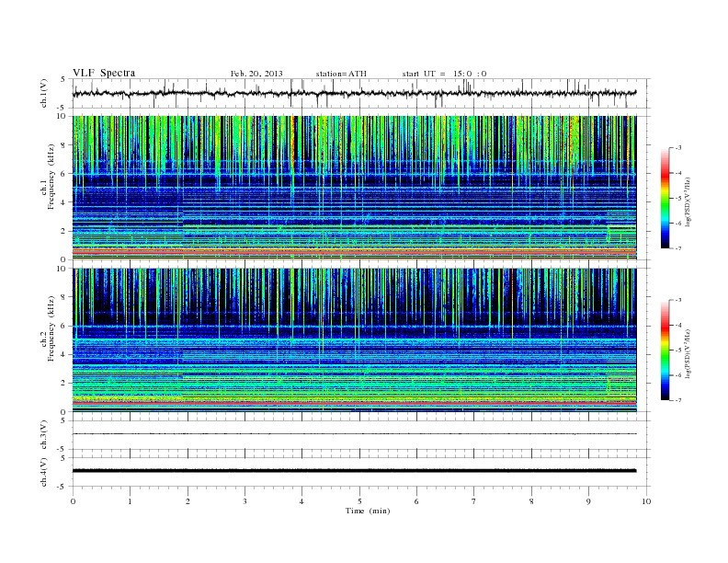Click the "-6" label on ch.2 colorbar
Screen dimensions: 728x563
click(x=678, y=375)
